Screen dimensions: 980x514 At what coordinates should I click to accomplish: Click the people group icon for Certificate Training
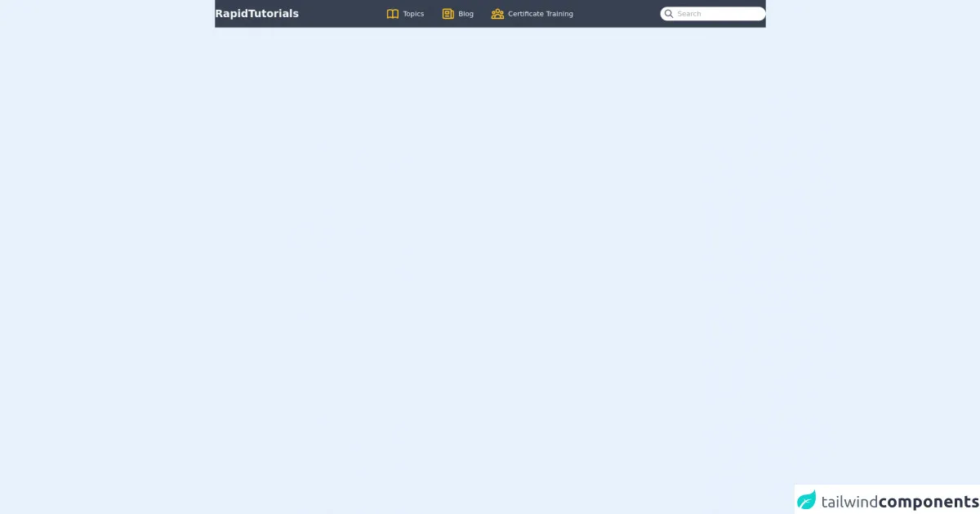[497, 14]
